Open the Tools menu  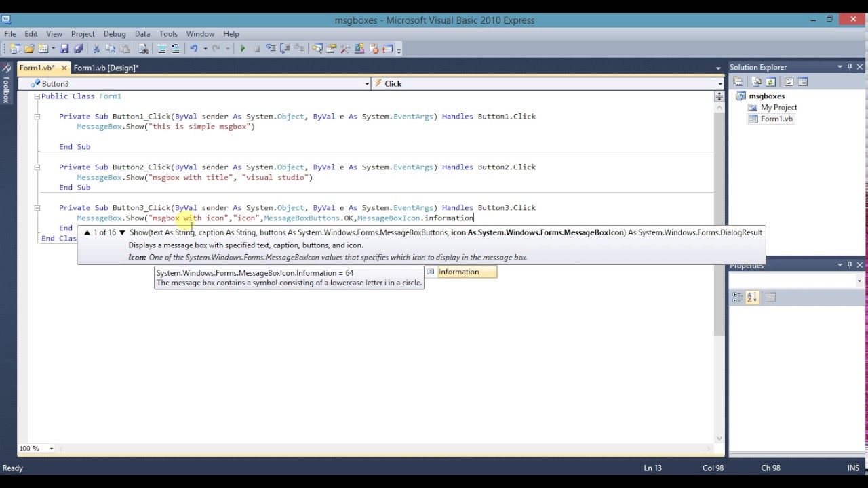tap(168, 34)
